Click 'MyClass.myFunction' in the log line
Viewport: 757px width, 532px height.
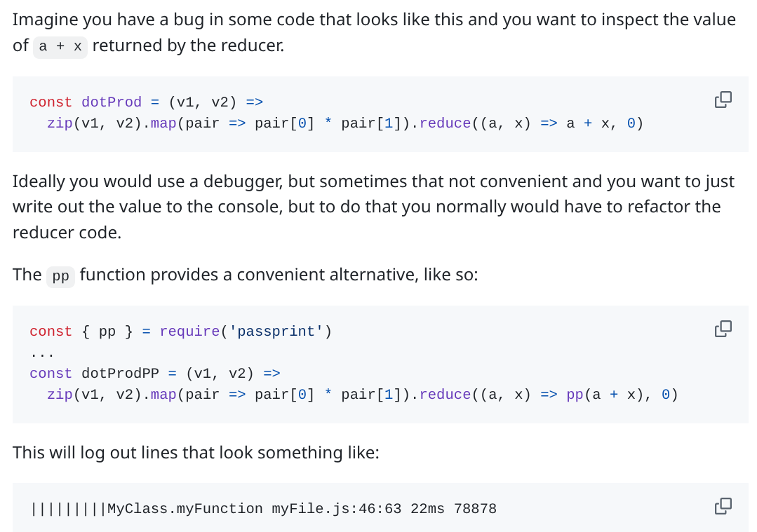point(185,509)
